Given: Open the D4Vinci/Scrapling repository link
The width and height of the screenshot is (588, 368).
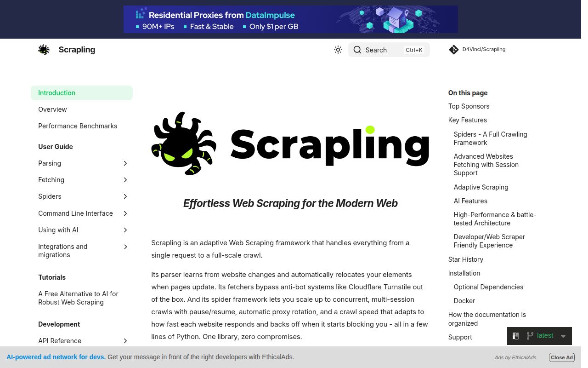Looking at the screenshot, I should (484, 49).
